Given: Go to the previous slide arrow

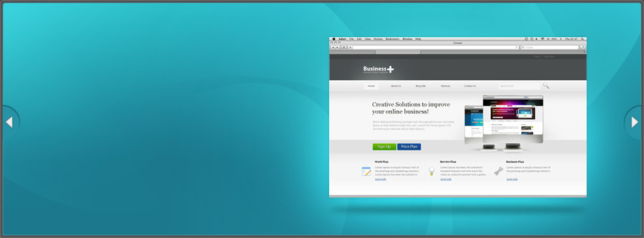Looking at the screenshot, I should (9, 122).
